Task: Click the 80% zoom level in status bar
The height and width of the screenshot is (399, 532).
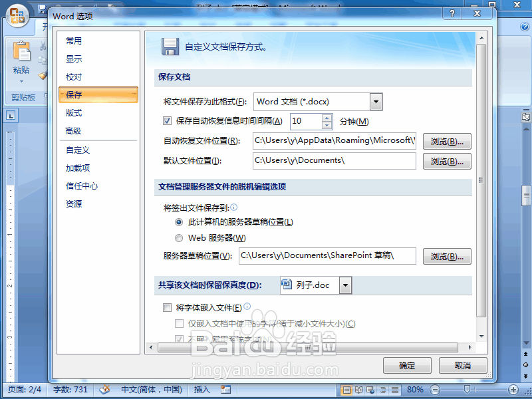Action: (415, 390)
